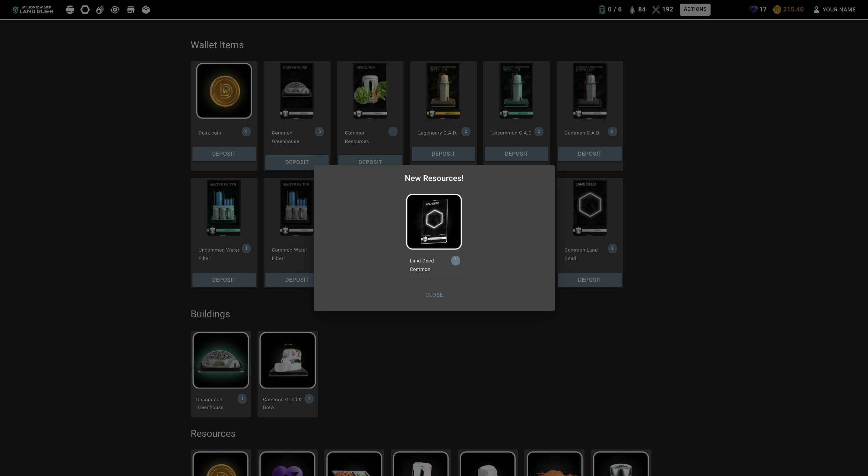Viewport: 868px width, 476px height.
Task: Open the marketplace store icon
Action: pos(131,9)
